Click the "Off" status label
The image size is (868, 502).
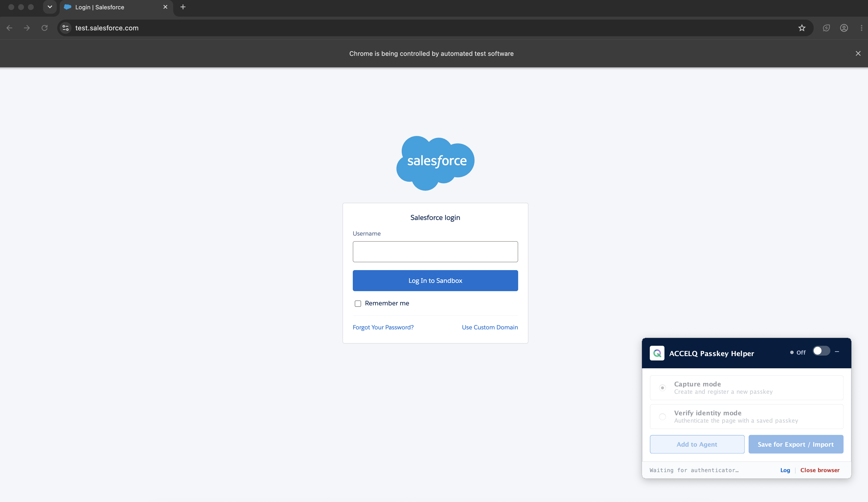pos(801,352)
